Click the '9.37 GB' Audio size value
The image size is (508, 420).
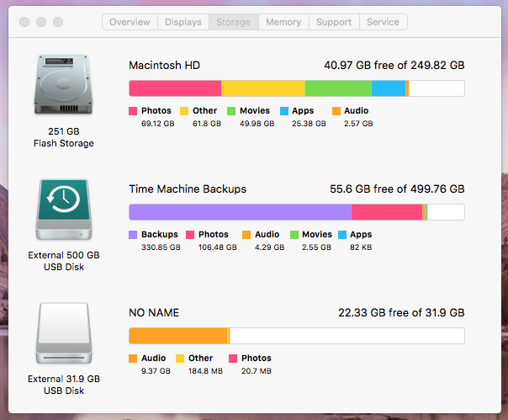pyautogui.click(x=156, y=371)
